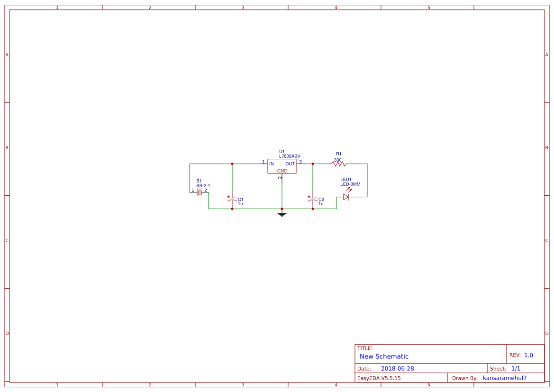Screen dimensions: 554x392
Task: Select the LED1 LED-3MM diode symbol
Action: click(x=346, y=197)
